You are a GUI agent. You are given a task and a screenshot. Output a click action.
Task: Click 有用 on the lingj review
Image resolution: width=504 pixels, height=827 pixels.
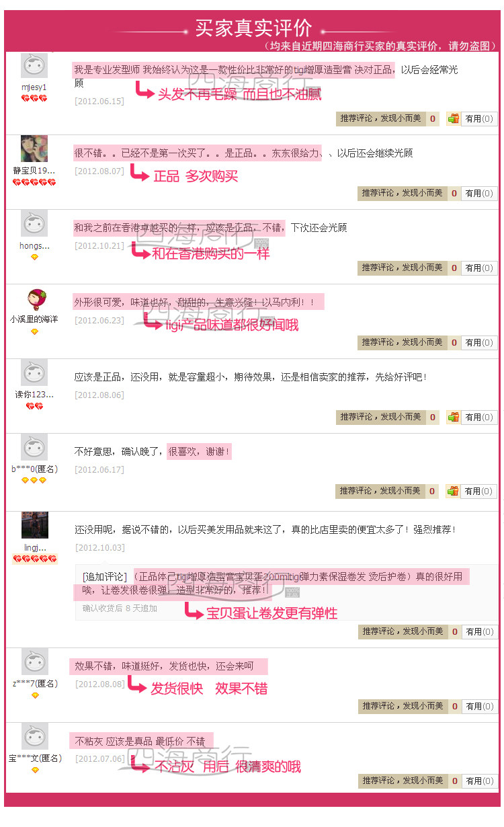[x=479, y=631]
